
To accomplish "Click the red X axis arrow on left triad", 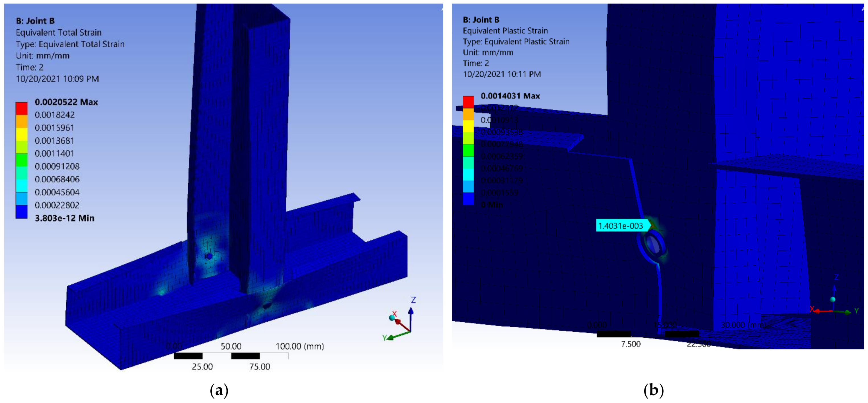I will coord(402,324).
